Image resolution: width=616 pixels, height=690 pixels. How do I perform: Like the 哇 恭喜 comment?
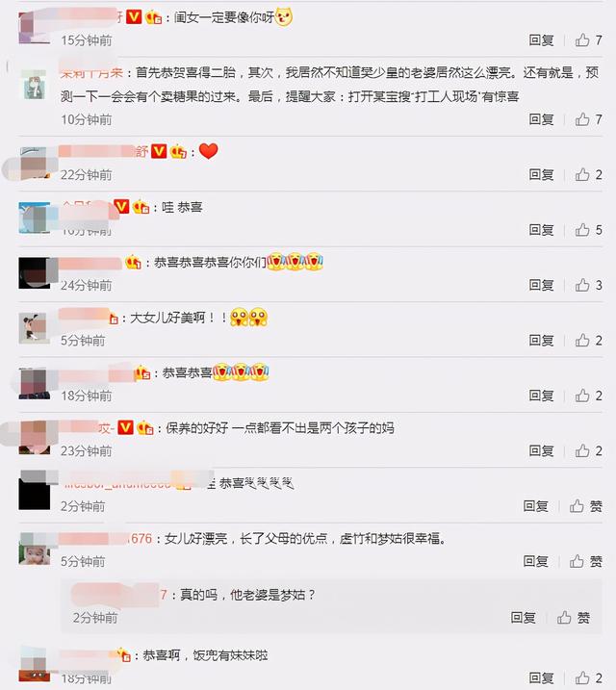(x=588, y=230)
